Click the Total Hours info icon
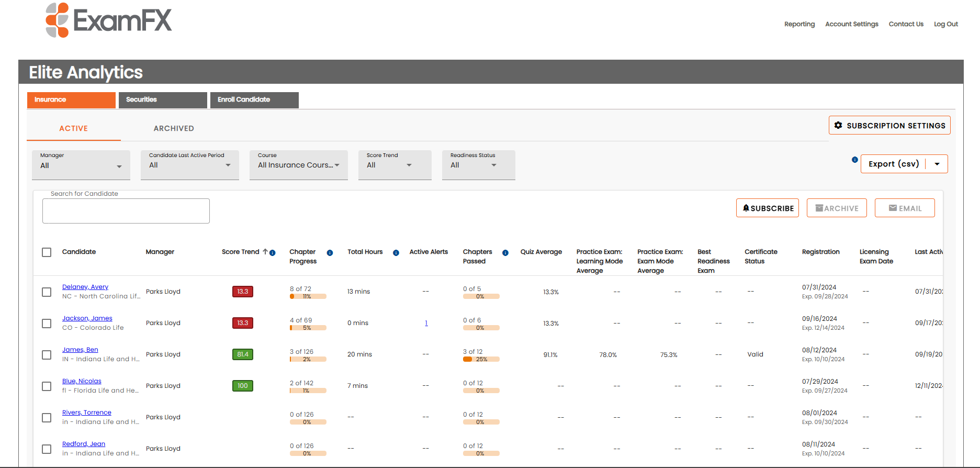Viewport: 980px width, 468px height. click(x=396, y=253)
